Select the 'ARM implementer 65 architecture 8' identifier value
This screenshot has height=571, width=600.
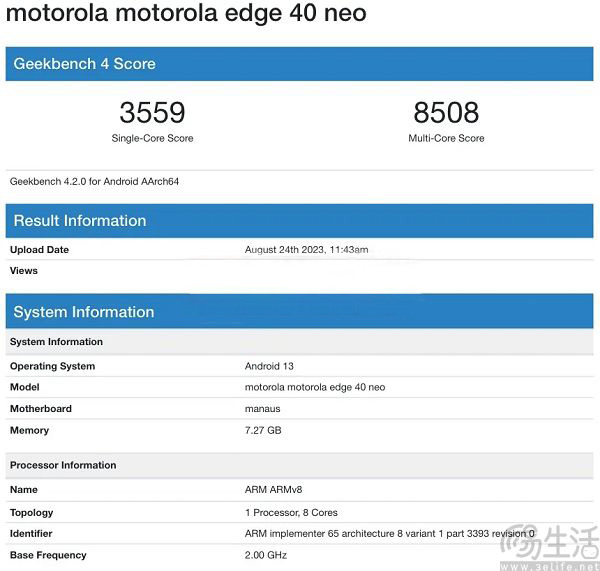tap(390, 533)
